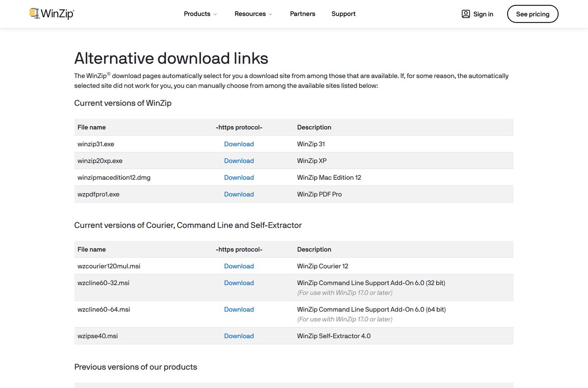Select the winzip31.exe file name

[96, 144]
